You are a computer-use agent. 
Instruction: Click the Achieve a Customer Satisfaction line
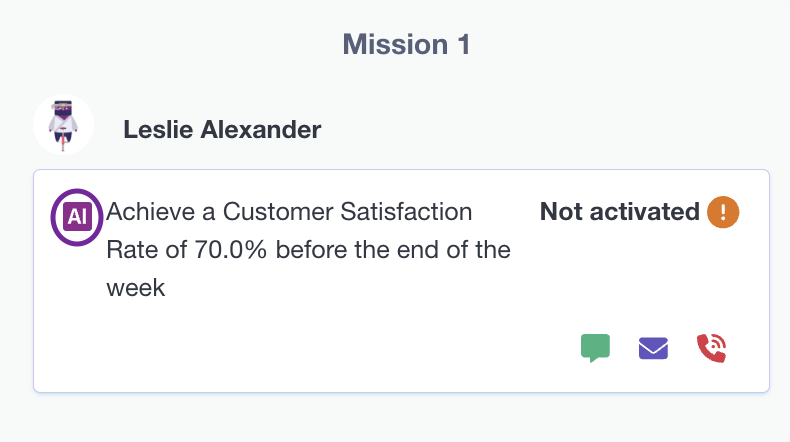point(289,212)
